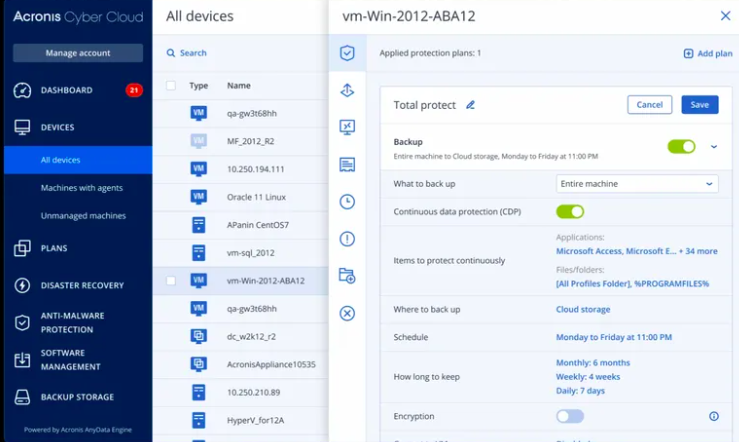Click the pencil icon beside Total protect
Viewport: 739px width, 442px height.
(x=470, y=105)
